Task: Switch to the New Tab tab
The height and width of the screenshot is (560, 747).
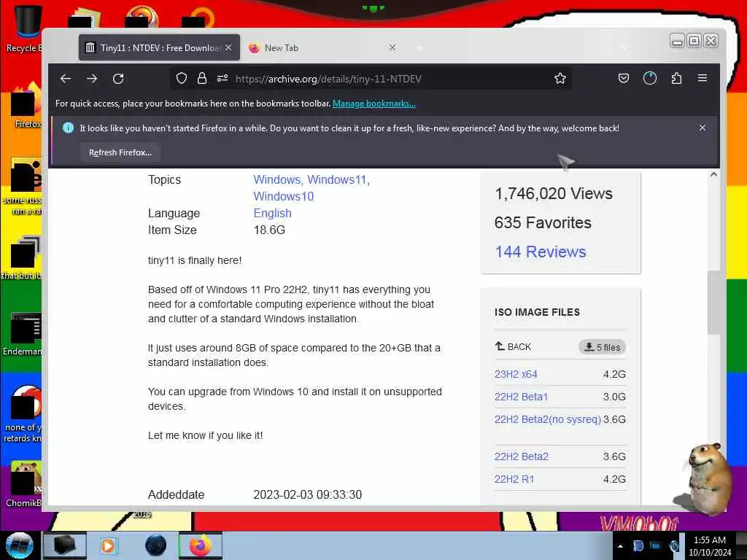Action: click(x=324, y=47)
